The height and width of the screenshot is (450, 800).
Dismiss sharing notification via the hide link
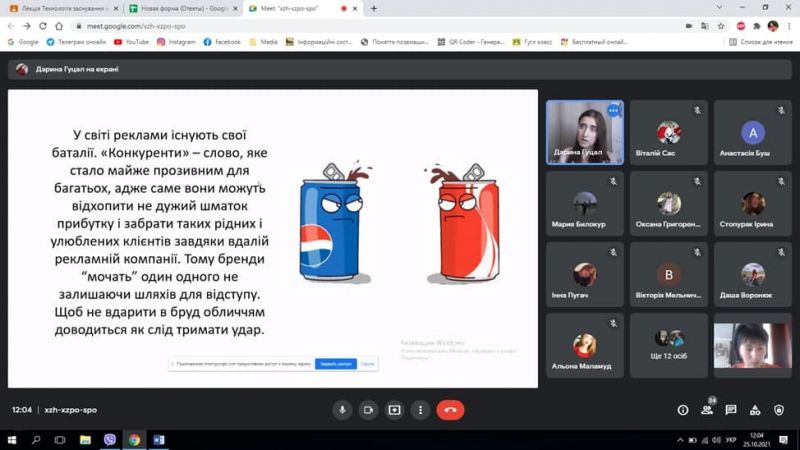367,364
